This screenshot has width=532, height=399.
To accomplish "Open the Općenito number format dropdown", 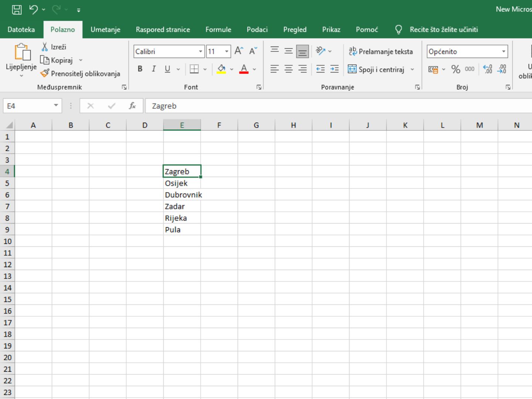I will [x=504, y=51].
